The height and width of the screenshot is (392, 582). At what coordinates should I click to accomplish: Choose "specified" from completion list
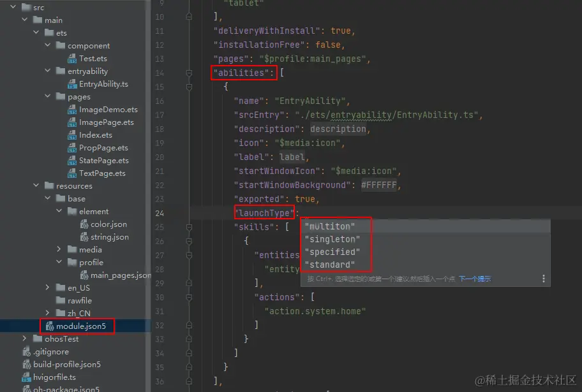pos(426,252)
